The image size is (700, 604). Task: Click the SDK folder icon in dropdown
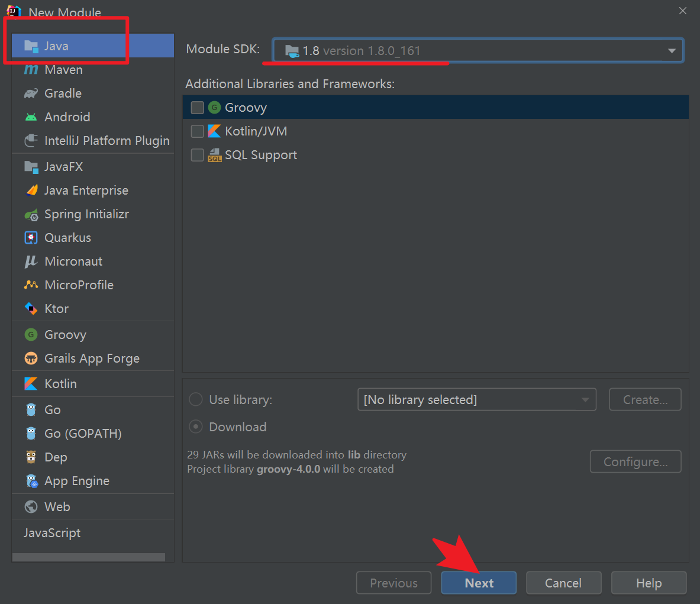pyautogui.click(x=292, y=51)
